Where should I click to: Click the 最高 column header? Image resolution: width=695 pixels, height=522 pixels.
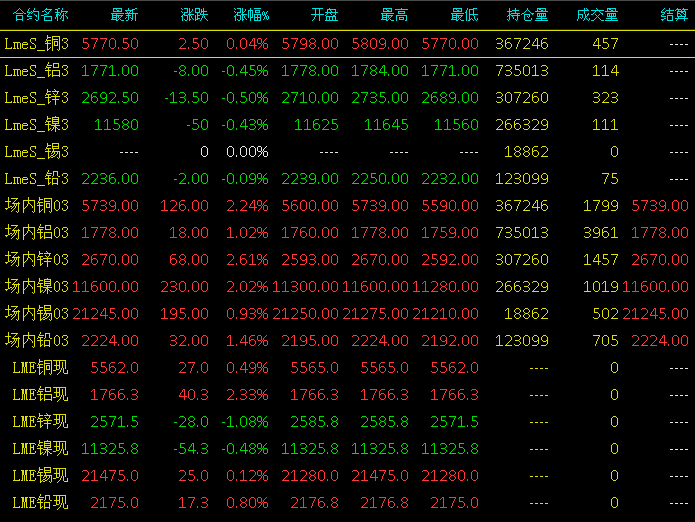pos(394,15)
